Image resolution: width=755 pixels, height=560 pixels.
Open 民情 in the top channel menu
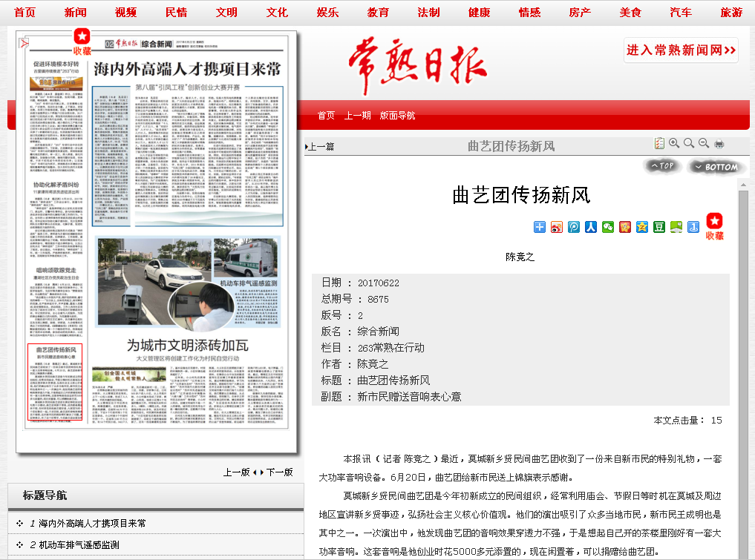coord(176,13)
